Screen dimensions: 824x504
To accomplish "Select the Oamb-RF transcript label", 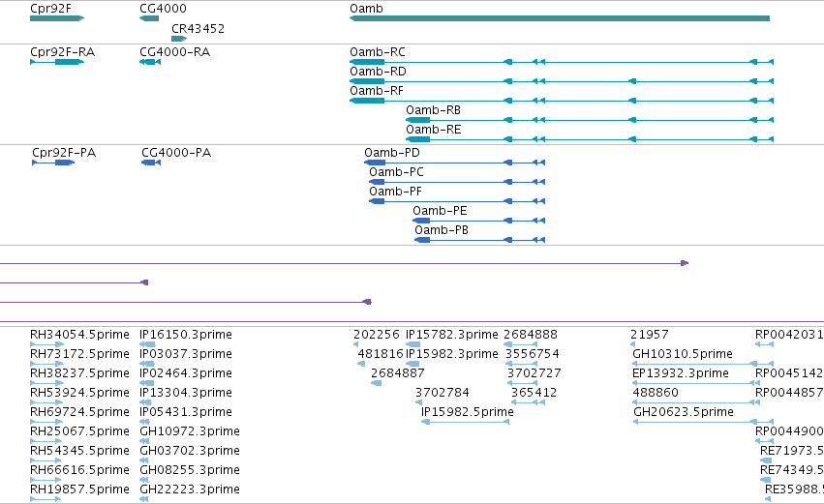I will (x=377, y=91).
